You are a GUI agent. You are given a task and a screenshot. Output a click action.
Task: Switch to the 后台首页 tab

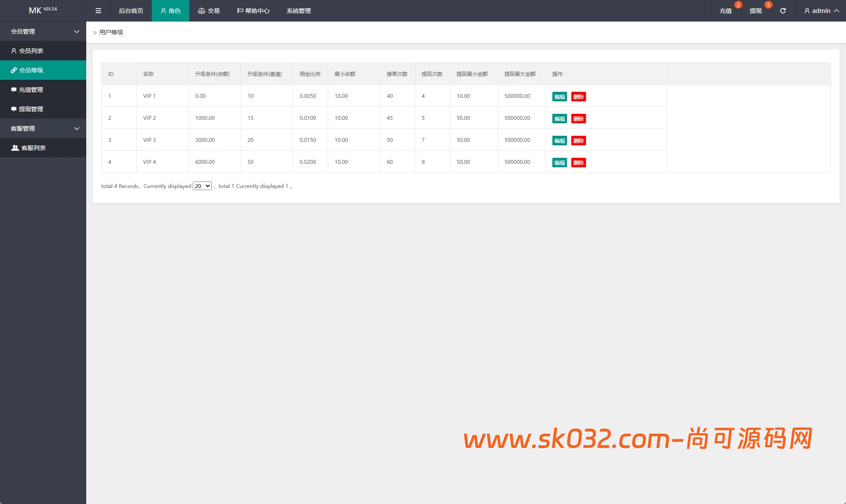(x=131, y=11)
